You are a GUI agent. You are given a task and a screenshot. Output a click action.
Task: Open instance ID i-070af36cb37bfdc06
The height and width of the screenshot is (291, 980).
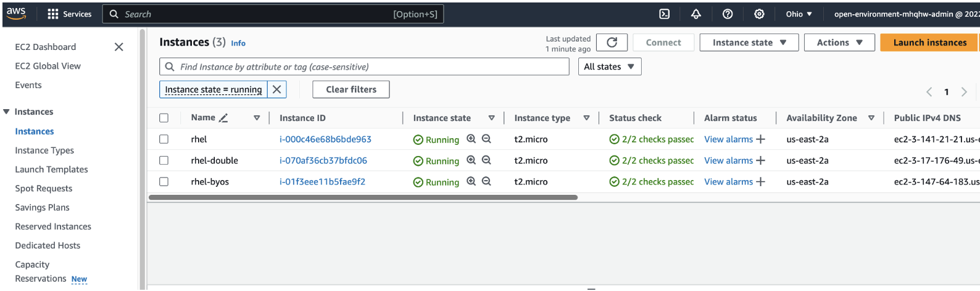(x=323, y=160)
